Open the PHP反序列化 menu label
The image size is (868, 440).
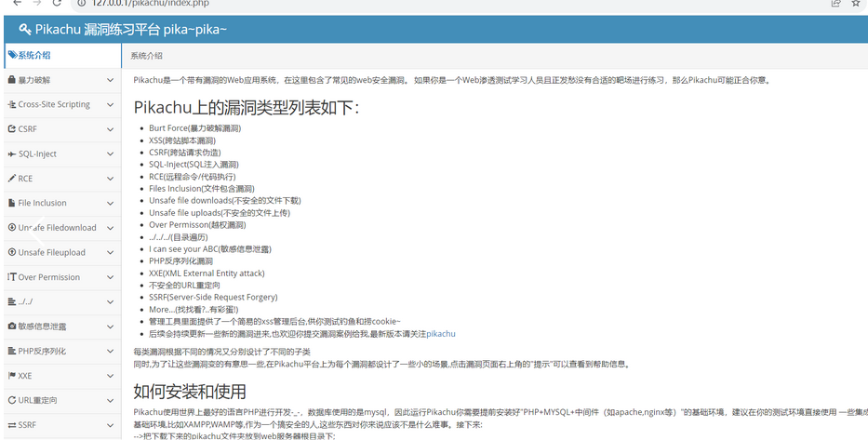[x=42, y=351]
